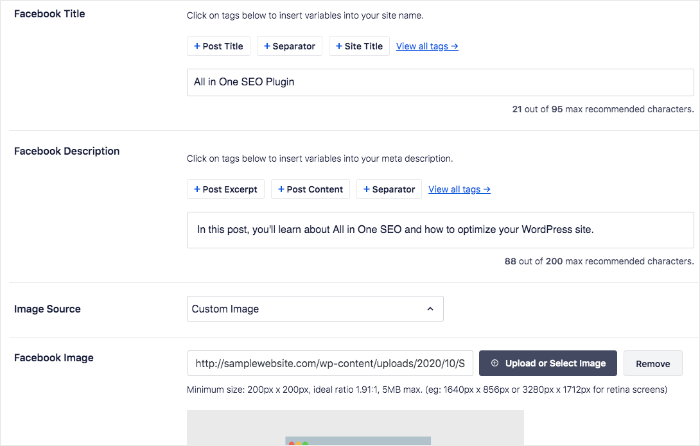Edit the Facebook Image URL field
This screenshot has height=446, width=700.
(330, 363)
